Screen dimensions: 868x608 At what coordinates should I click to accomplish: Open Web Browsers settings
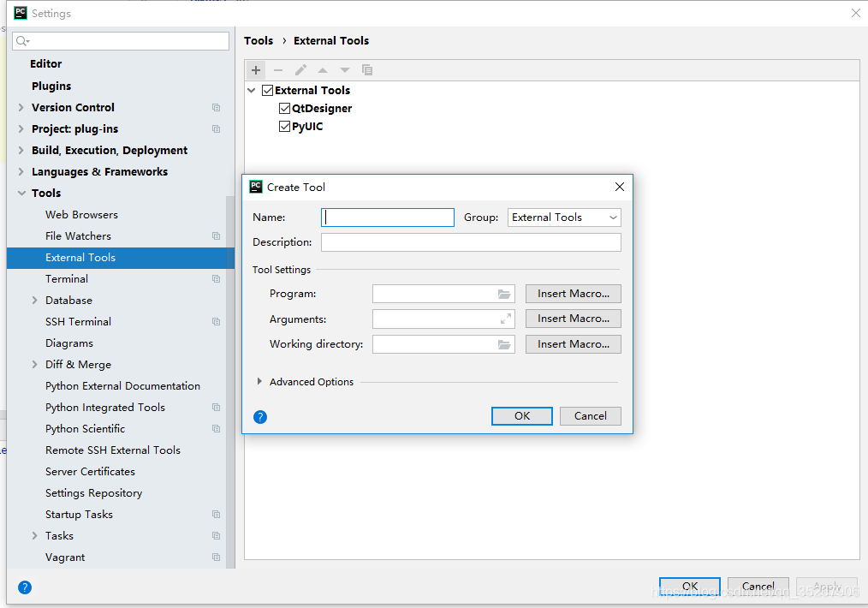(x=81, y=215)
